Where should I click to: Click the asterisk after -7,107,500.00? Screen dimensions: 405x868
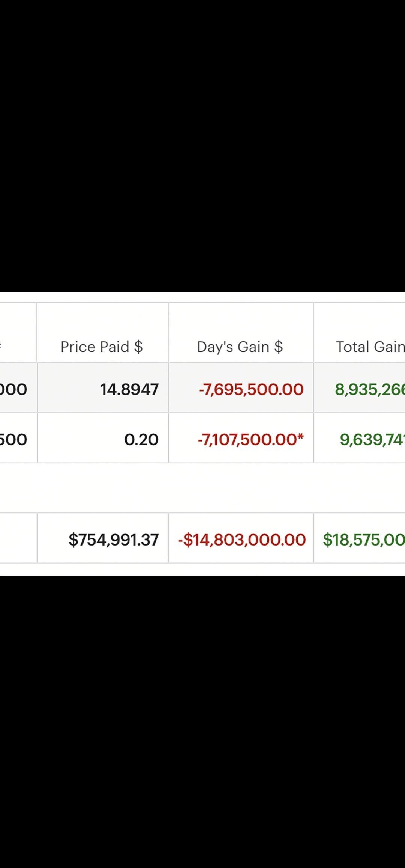pyautogui.click(x=300, y=437)
